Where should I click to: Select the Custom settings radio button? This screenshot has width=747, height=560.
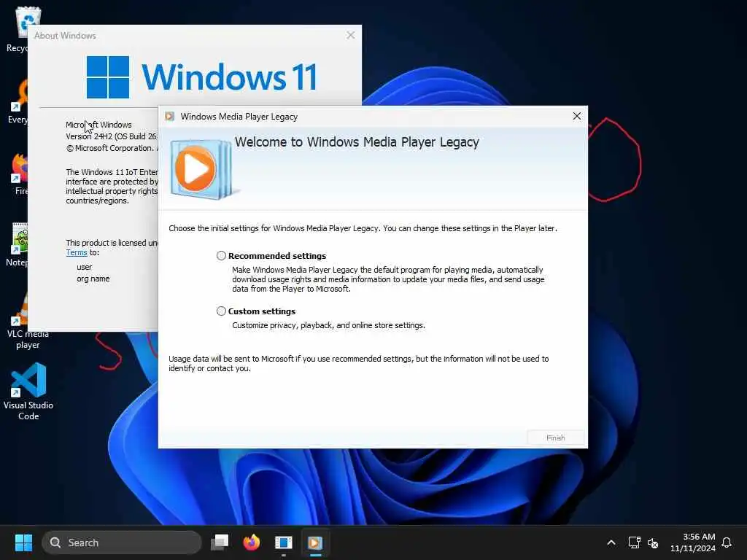click(x=221, y=311)
